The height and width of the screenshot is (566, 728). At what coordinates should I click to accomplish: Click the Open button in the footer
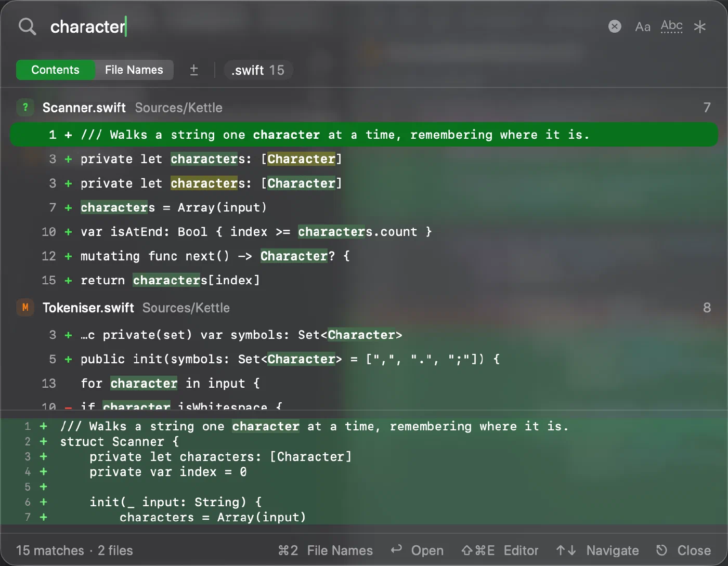[418, 550]
